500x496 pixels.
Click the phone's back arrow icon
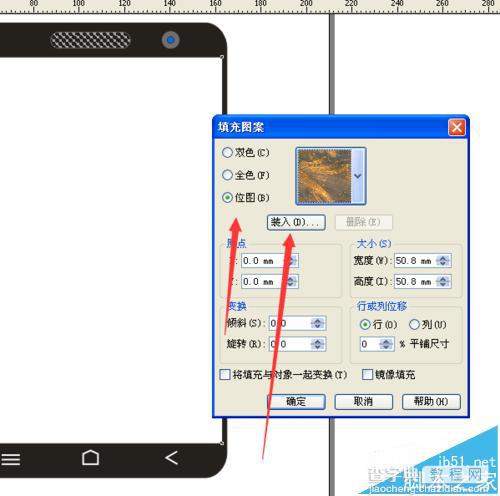[172, 458]
